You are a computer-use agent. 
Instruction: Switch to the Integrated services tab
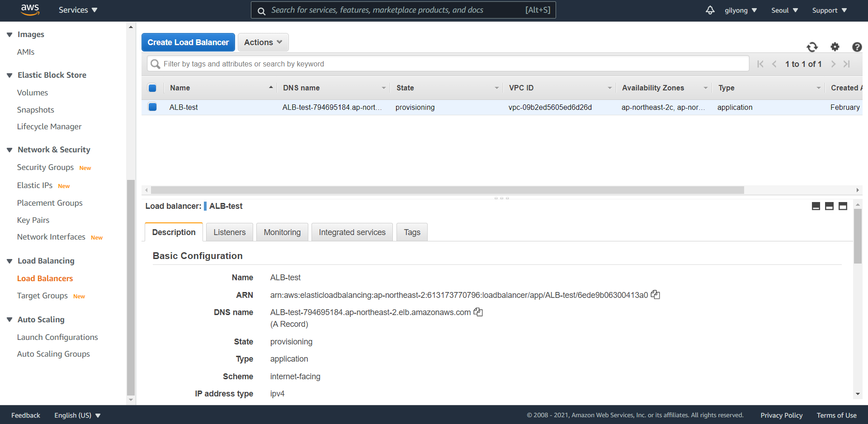[x=352, y=232]
